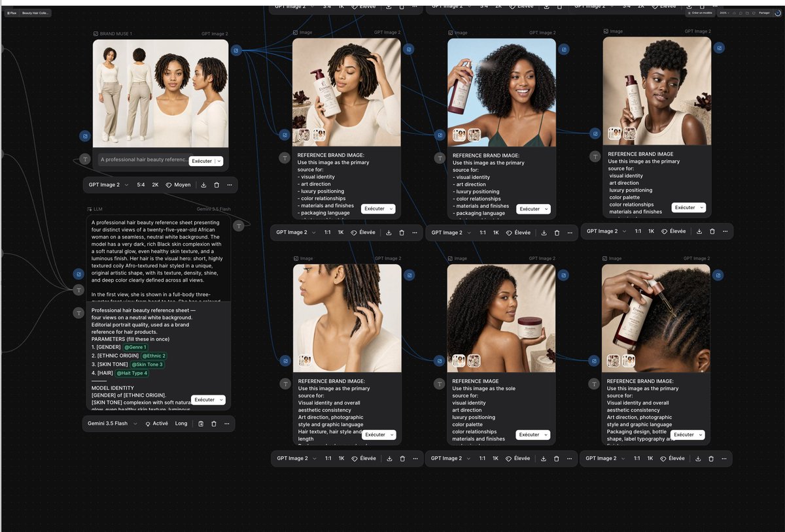Open the 200% zoom level dropdown
This screenshot has width=785, height=532.
pos(724,12)
